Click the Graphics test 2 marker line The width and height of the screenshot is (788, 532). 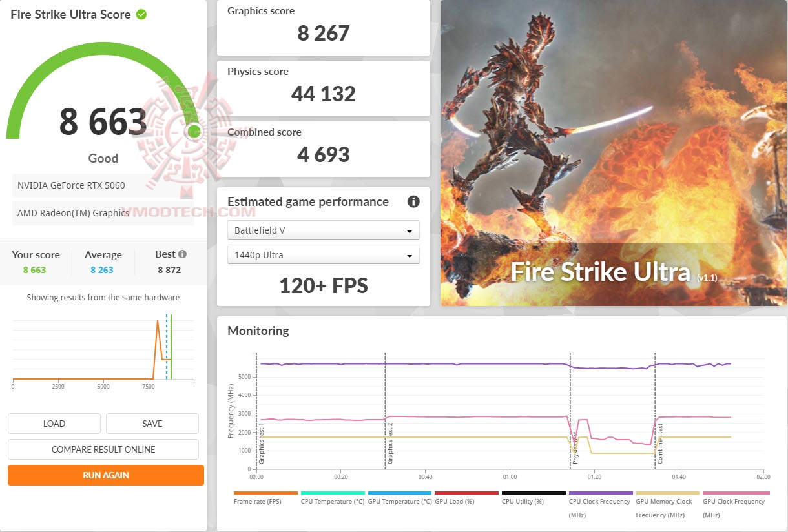[x=385, y=411]
